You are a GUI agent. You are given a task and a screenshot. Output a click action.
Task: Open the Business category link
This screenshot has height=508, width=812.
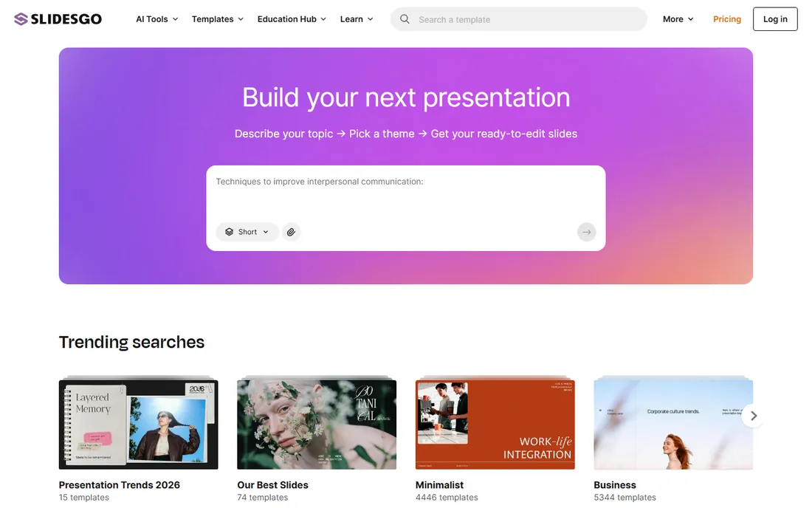(615, 485)
